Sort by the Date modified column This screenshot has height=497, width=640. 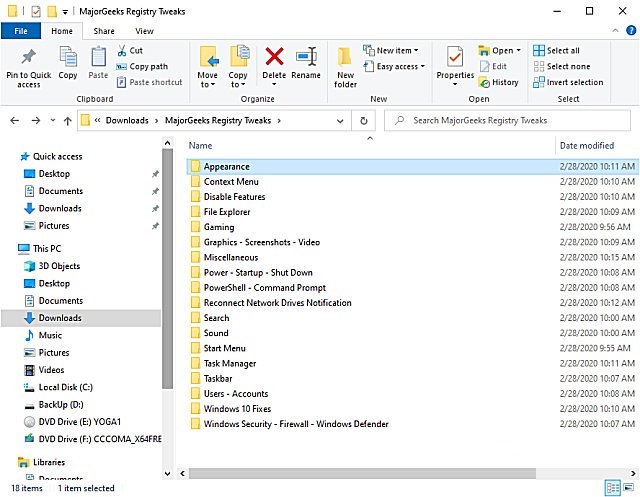point(587,146)
